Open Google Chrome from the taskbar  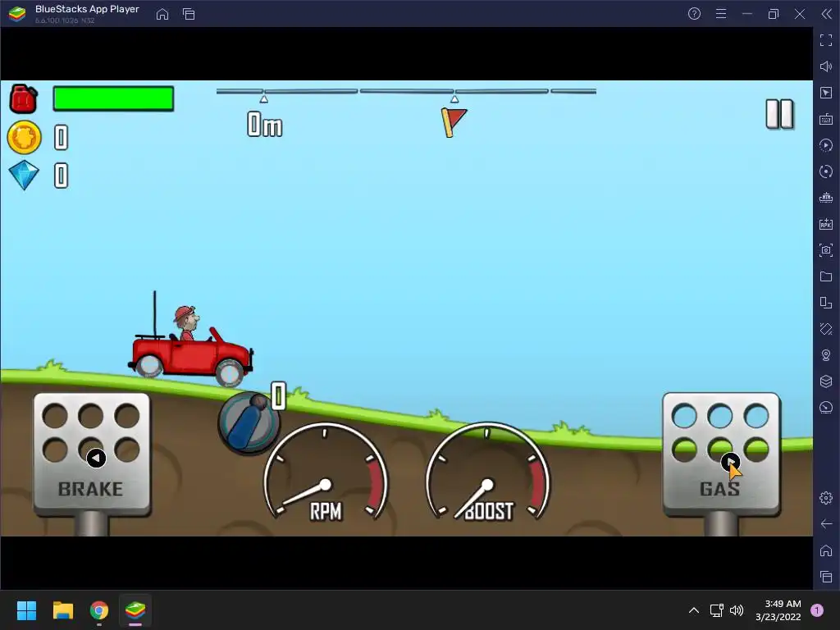click(99, 610)
